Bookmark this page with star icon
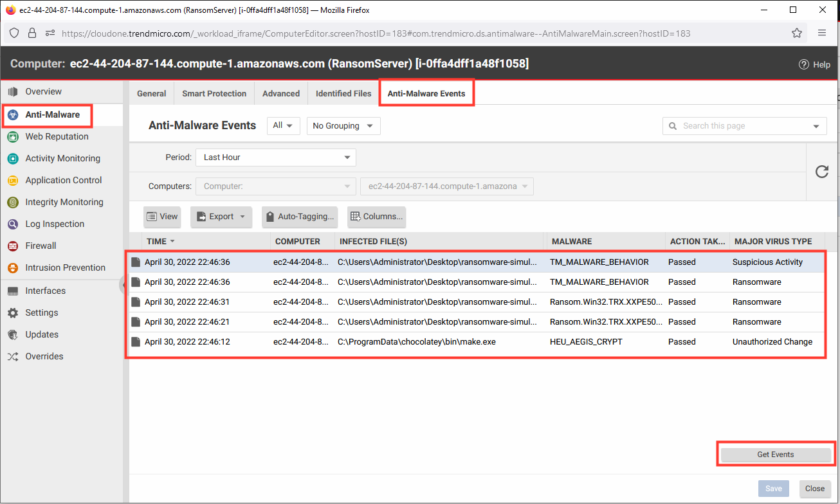Image resolution: width=840 pixels, height=504 pixels. pyautogui.click(x=797, y=33)
